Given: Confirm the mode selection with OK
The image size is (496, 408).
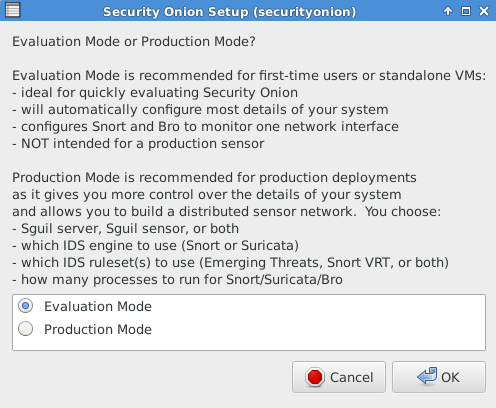Looking at the screenshot, I should [x=439, y=377].
